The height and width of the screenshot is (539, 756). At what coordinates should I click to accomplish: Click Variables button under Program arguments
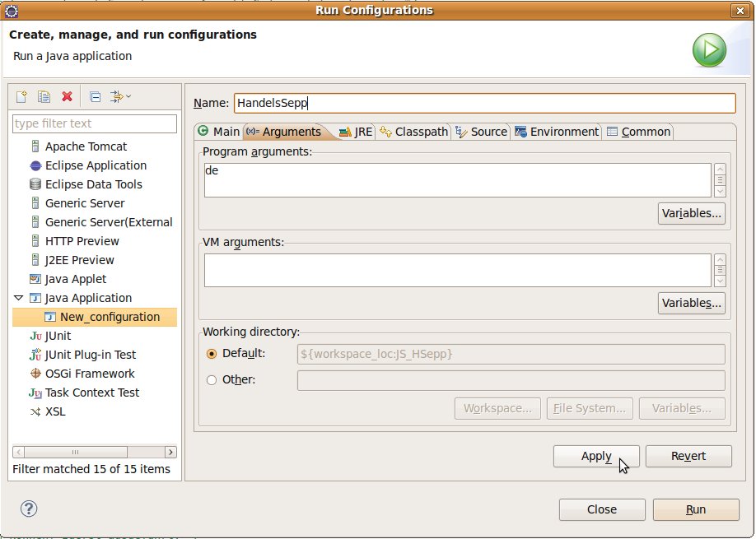[691, 213]
